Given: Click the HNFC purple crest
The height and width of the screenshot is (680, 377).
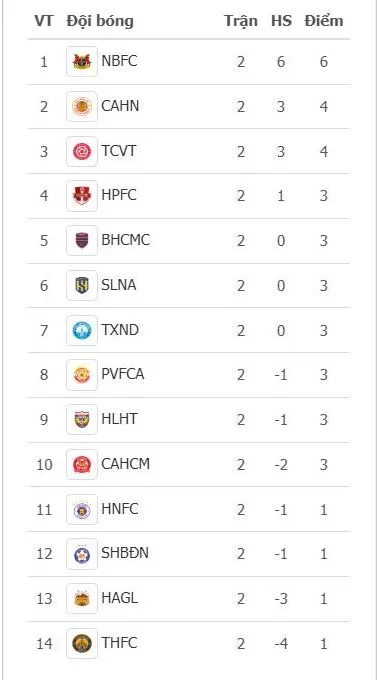Looking at the screenshot, I should (x=82, y=510).
